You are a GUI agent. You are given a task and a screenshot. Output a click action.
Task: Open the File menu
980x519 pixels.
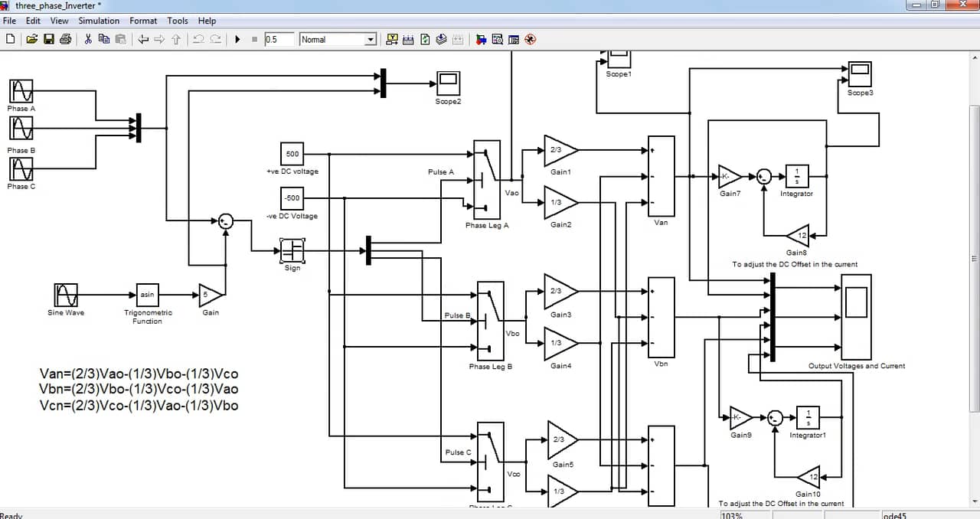pyautogui.click(x=9, y=21)
